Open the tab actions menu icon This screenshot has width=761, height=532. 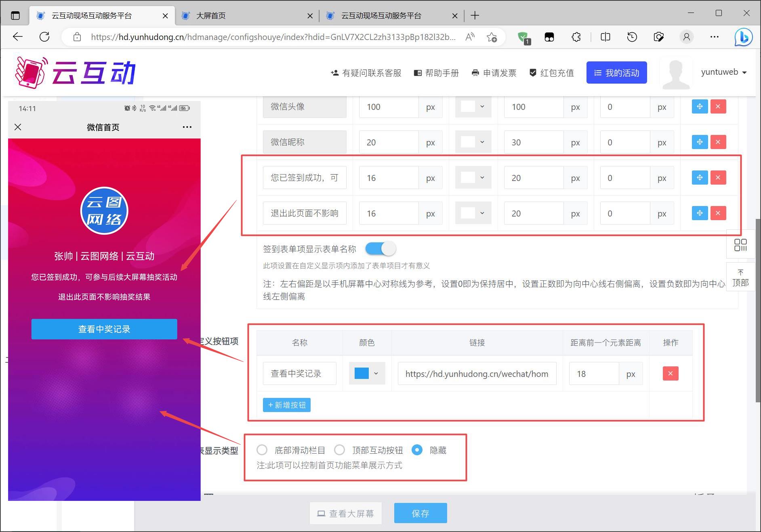(15, 16)
